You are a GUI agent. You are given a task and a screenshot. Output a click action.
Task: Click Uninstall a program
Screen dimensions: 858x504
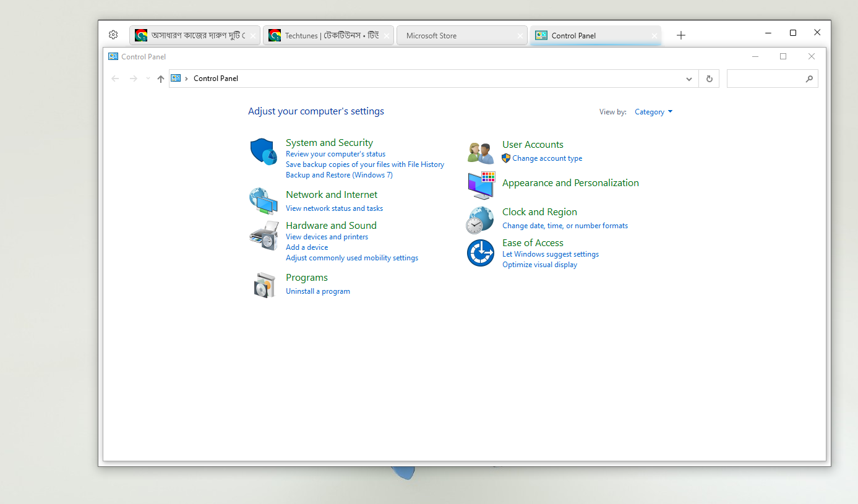[318, 291]
